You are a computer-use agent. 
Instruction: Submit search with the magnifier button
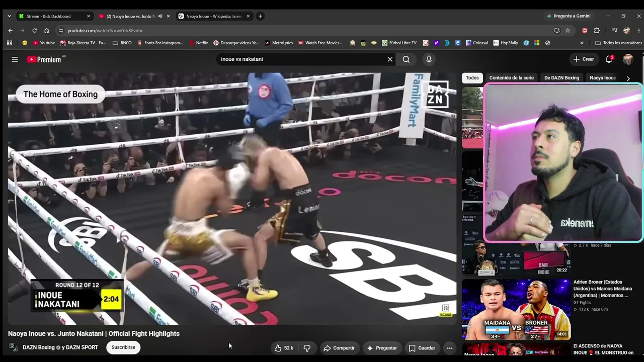pyautogui.click(x=406, y=59)
